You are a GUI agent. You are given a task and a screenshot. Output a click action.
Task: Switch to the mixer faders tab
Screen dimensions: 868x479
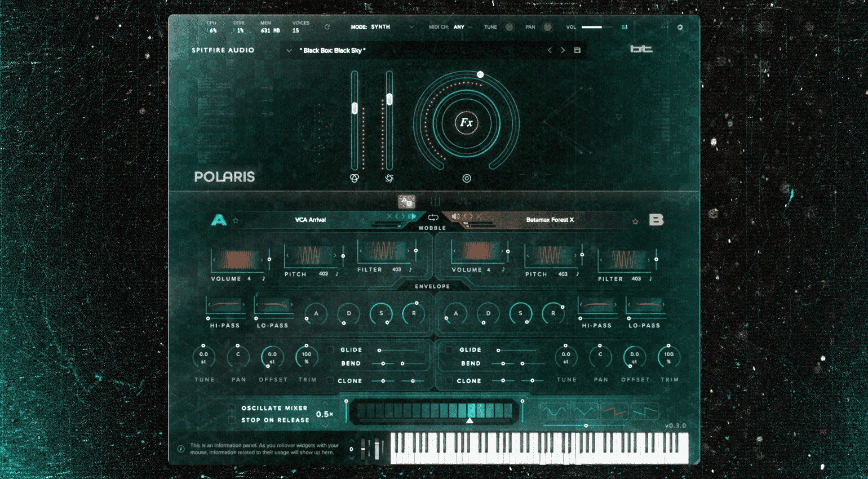click(435, 201)
